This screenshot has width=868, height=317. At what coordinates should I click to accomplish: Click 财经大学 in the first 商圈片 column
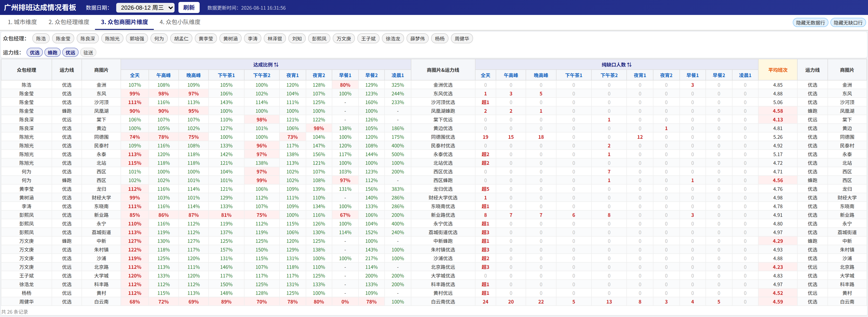point(102,198)
